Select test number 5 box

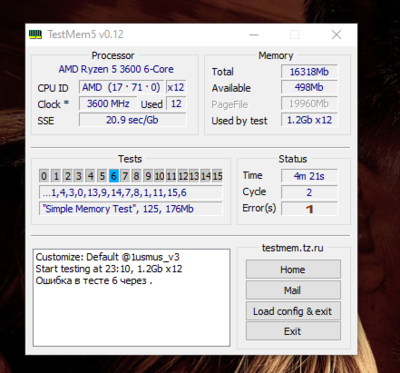tap(102, 176)
